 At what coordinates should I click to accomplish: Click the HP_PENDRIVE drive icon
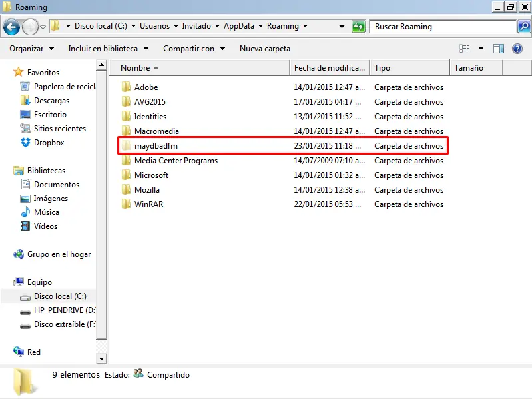(x=25, y=312)
